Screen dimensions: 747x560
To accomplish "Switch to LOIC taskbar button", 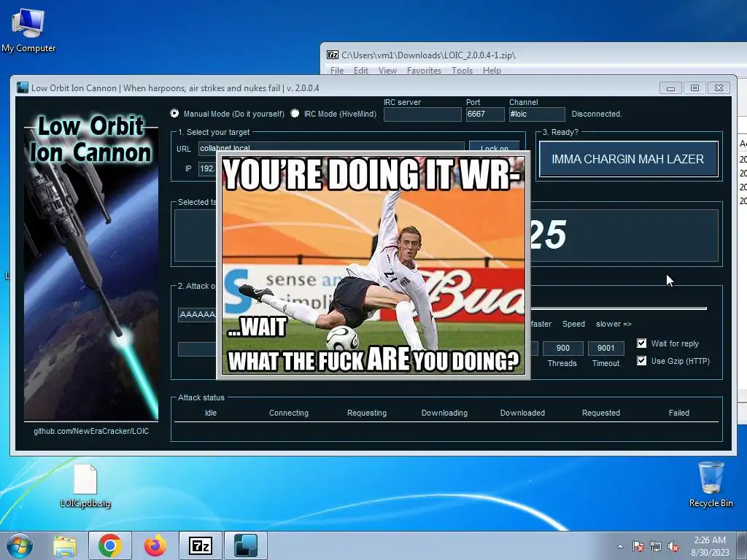I will [246, 545].
